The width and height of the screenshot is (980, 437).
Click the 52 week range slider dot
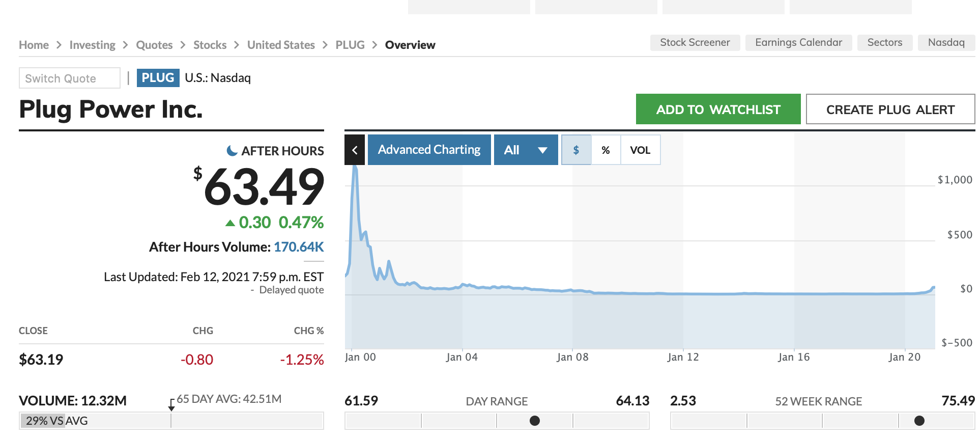pyautogui.click(x=919, y=421)
